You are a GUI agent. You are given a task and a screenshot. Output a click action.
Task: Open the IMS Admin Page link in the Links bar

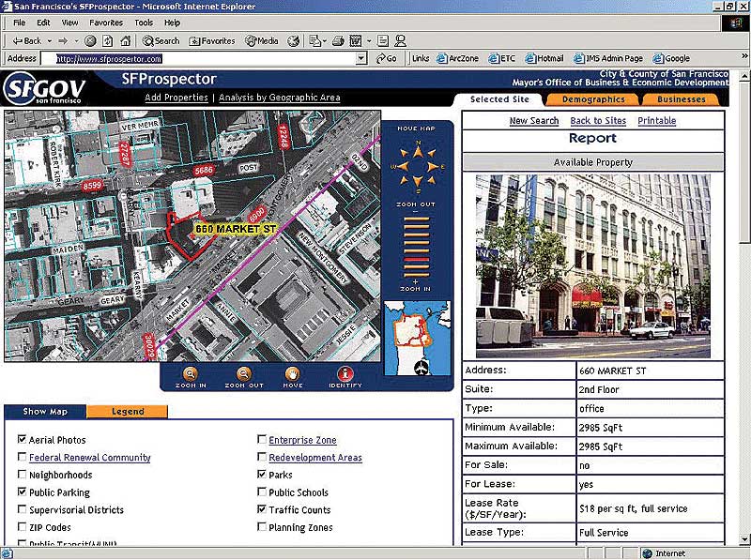coord(608,58)
